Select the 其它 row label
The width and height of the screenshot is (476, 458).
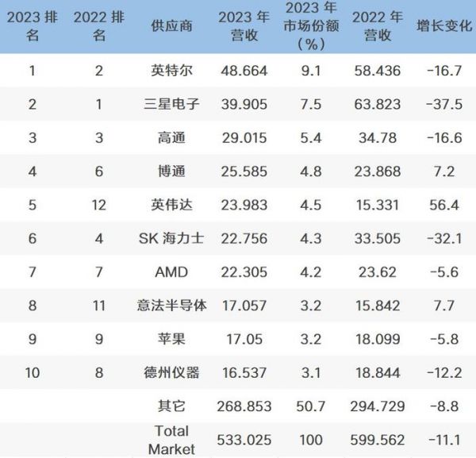173,405
